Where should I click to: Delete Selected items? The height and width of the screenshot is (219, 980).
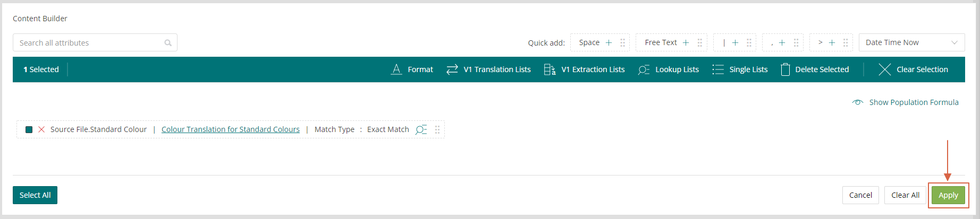(814, 69)
